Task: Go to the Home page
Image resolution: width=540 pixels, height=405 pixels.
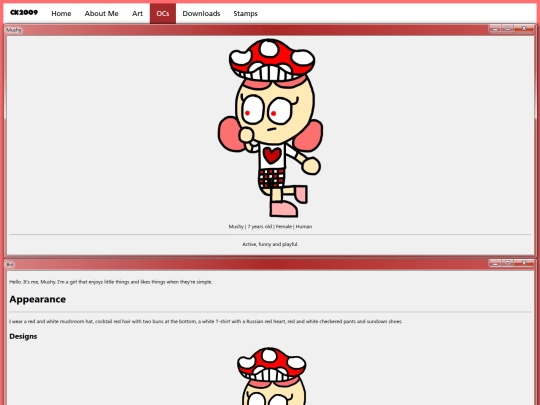Action: click(61, 13)
